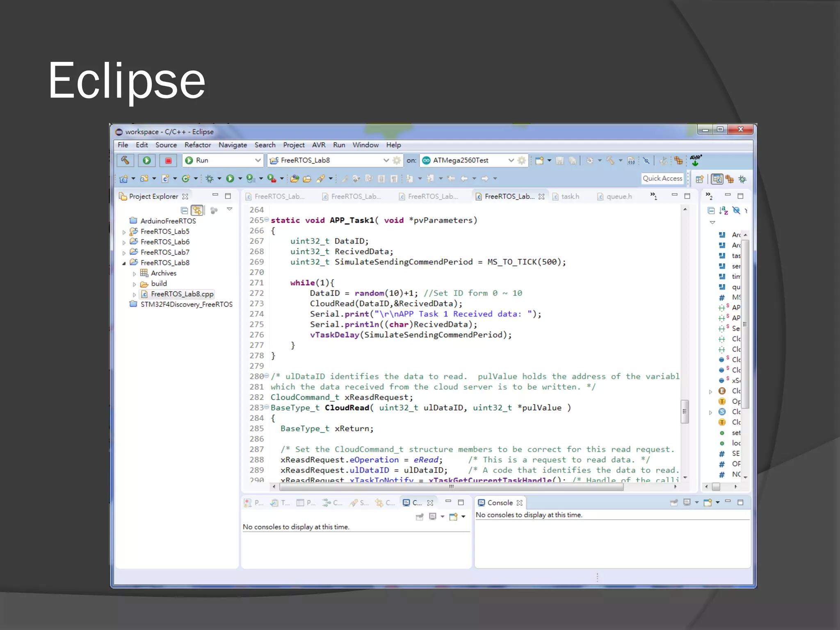Select FreeRTOS_Lab8.cpp in the project tree
Viewport: 840px width, 630px height.
click(x=182, y=294)
